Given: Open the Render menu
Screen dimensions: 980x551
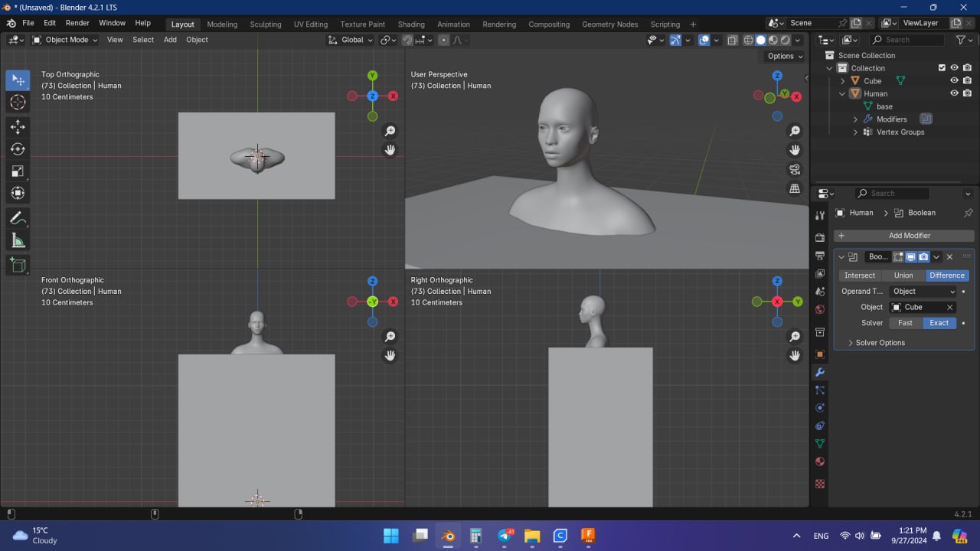Looking at the screenshot, I should (77, 23).
